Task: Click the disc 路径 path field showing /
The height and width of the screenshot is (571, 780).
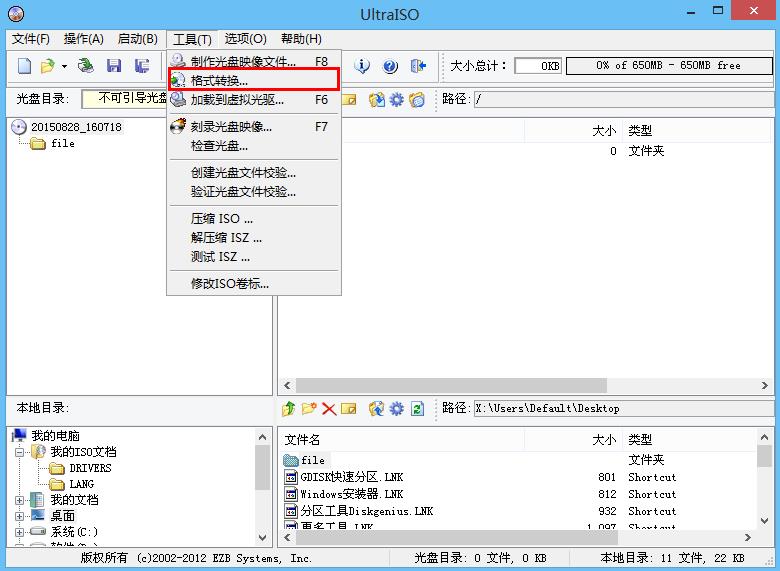Action: (x=624, y=99)
